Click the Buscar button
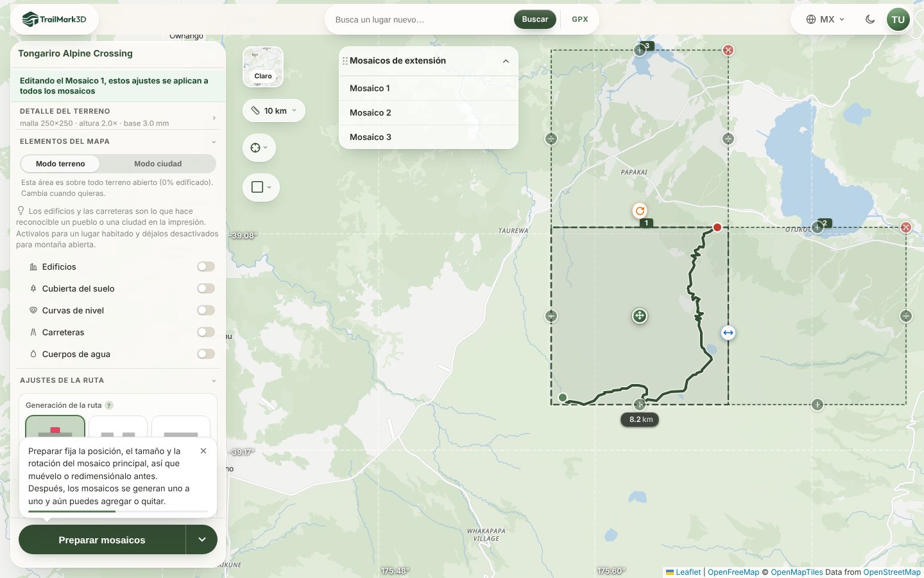 click(535, 19)
